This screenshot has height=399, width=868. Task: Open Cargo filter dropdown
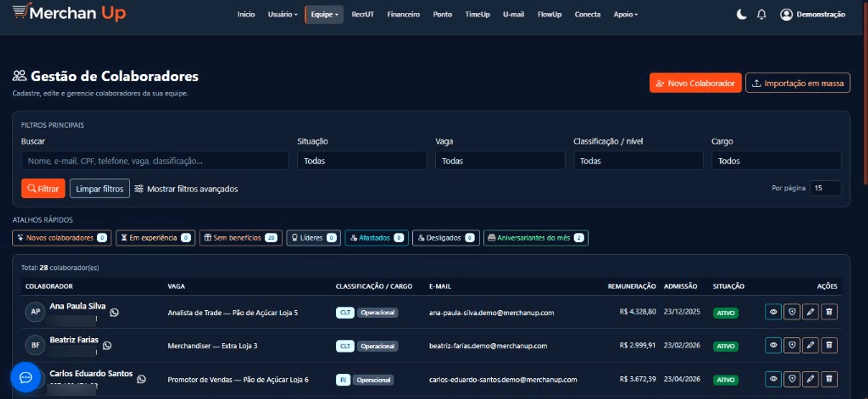pos(776,160)
